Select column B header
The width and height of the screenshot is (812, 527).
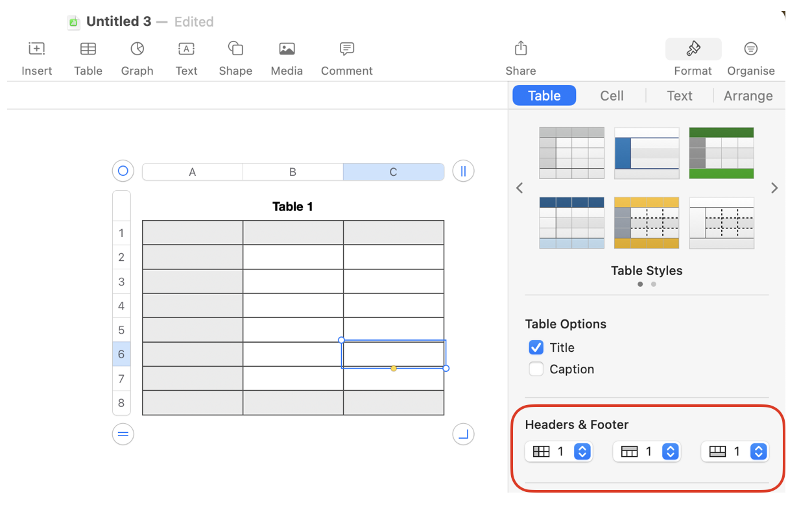click(293, 172)
